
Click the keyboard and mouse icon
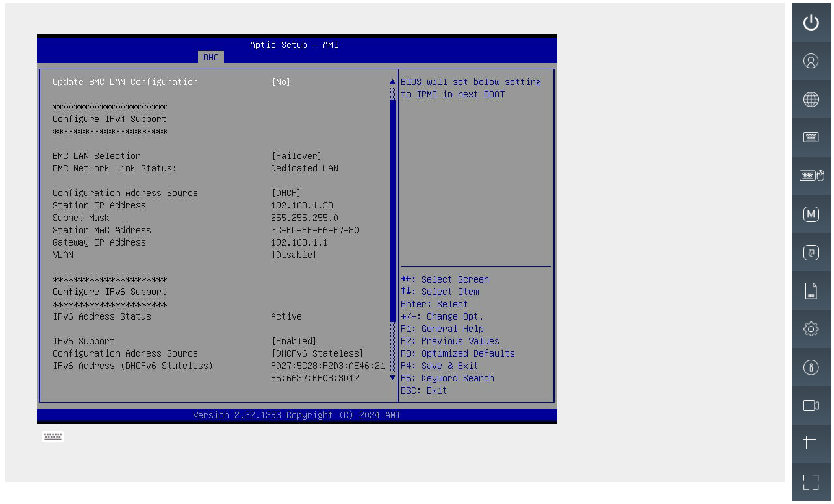coord(811,175)
